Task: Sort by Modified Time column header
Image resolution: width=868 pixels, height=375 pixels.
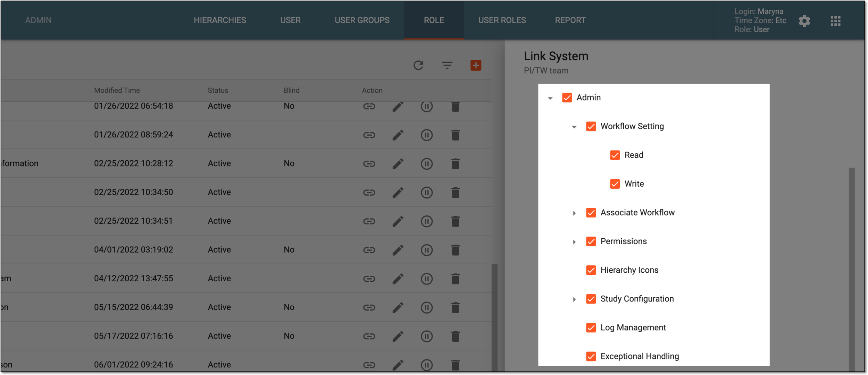Action: coord(117,91)
